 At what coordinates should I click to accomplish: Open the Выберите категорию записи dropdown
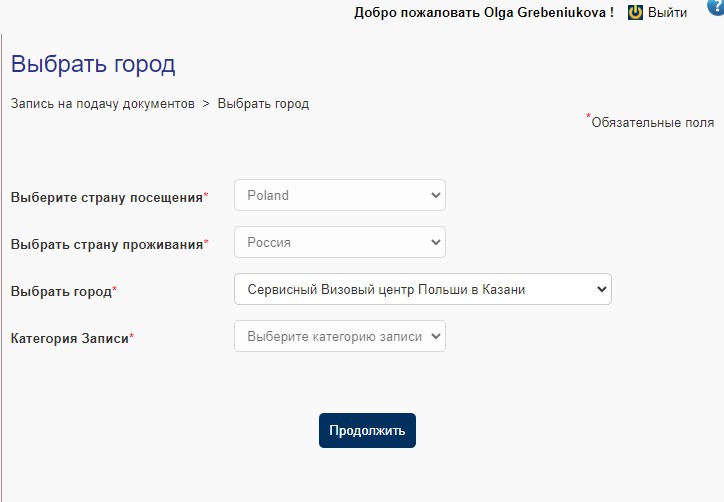(x=340, y=337)
